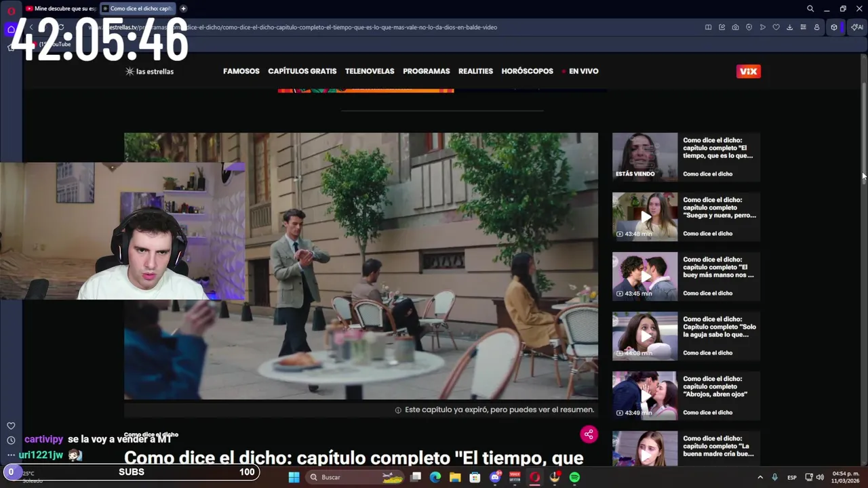Click 'Este capítulo ya expiró' notice text
868x488 pixels.
click(499, 410)
